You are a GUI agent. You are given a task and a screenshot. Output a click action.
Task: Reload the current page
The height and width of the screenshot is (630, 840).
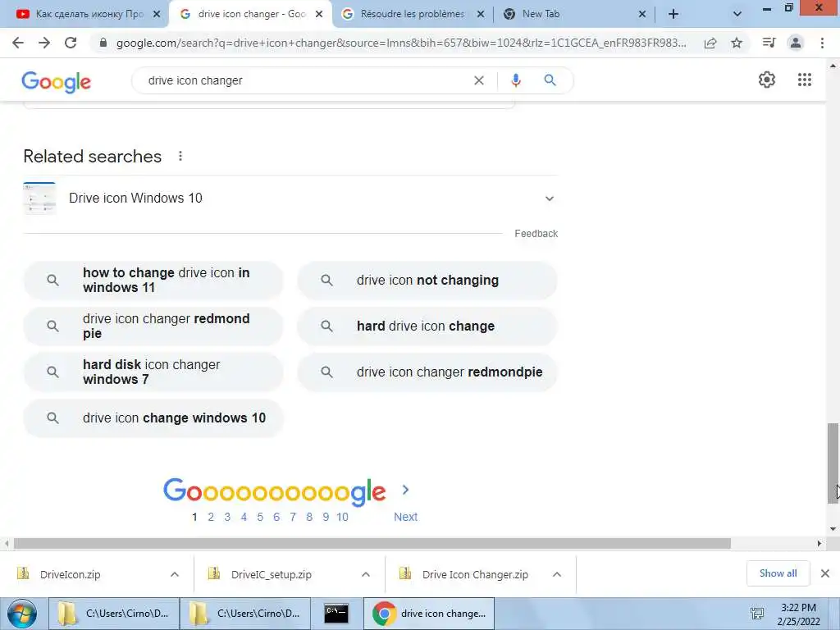(71, 43)
